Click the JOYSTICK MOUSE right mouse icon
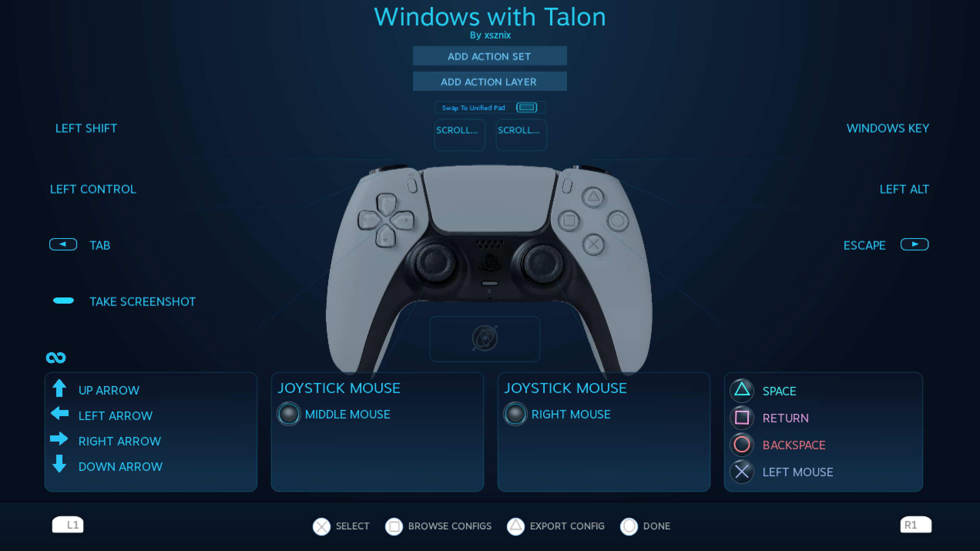 coord(514,413)
